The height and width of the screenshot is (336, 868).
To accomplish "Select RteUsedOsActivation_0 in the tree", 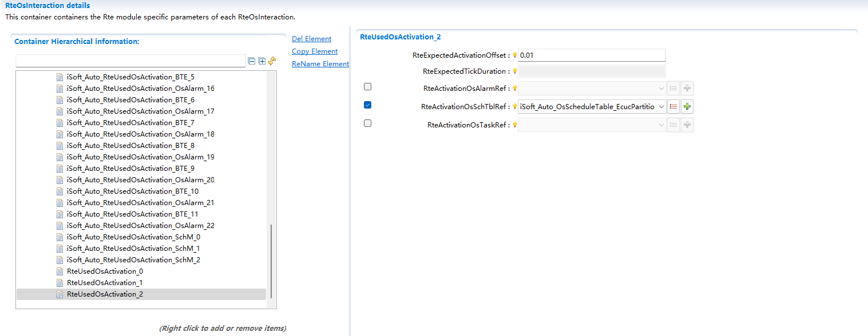I will (x=105, y=271).
